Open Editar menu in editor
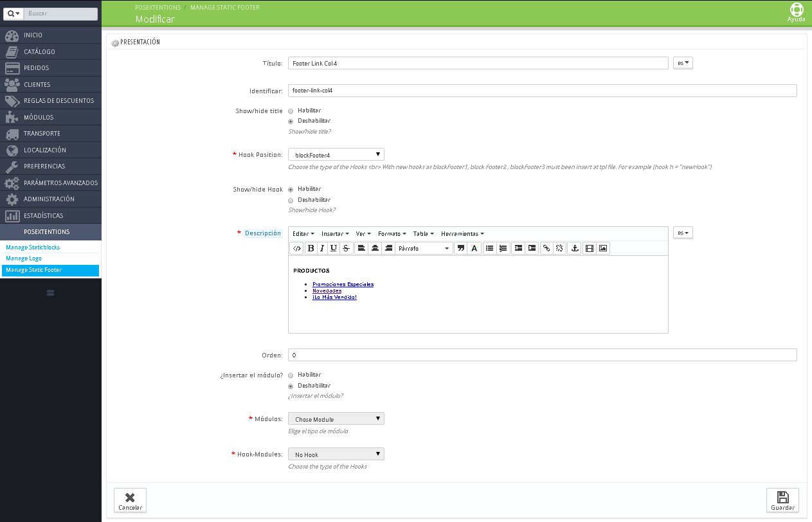Viewport: 812px width, 522px height. coord(303,234)
